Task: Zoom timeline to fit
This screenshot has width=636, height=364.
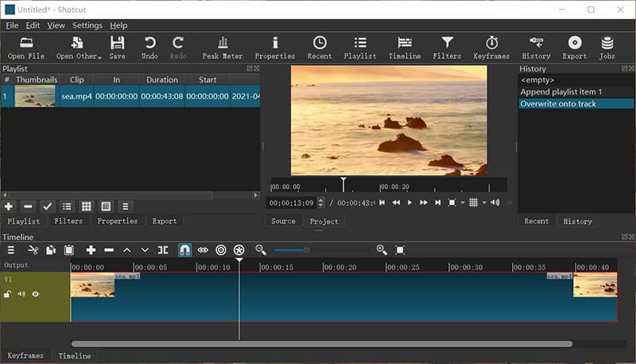Action: [x=400, y=250]
